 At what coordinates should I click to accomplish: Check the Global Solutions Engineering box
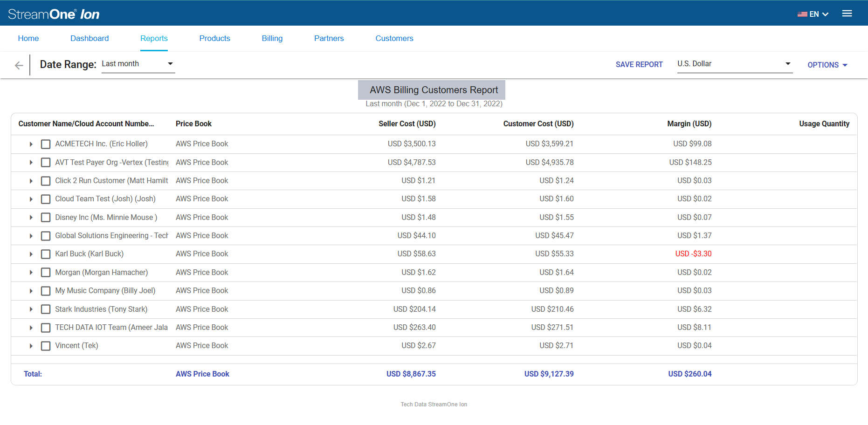[x=46, y=236]
